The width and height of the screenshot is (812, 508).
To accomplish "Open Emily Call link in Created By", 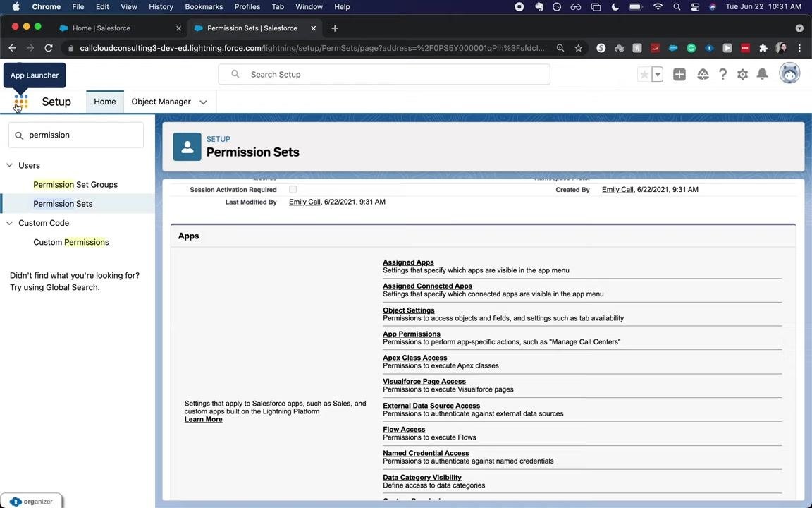I will (x=617, y=190).
